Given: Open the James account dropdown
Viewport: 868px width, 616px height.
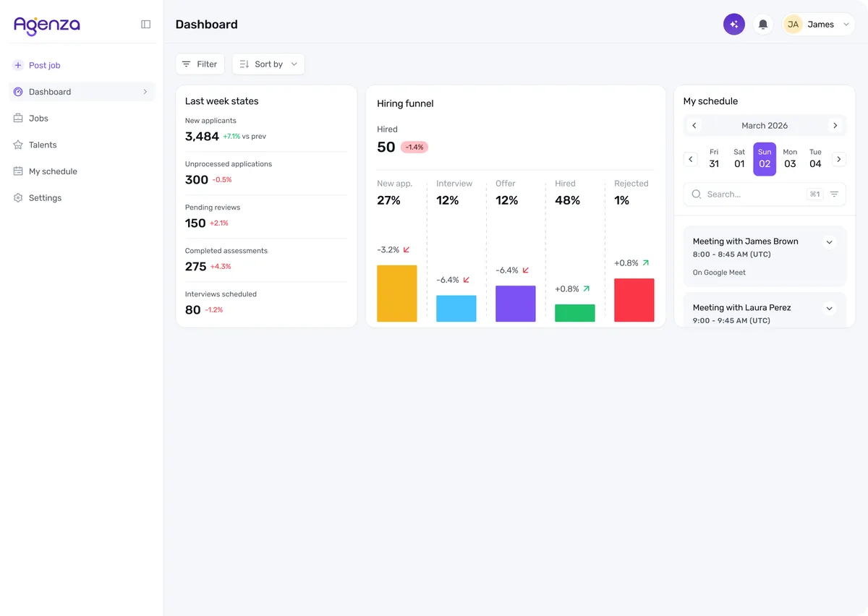Looking at the screenshot, I should tap(819, 25).
